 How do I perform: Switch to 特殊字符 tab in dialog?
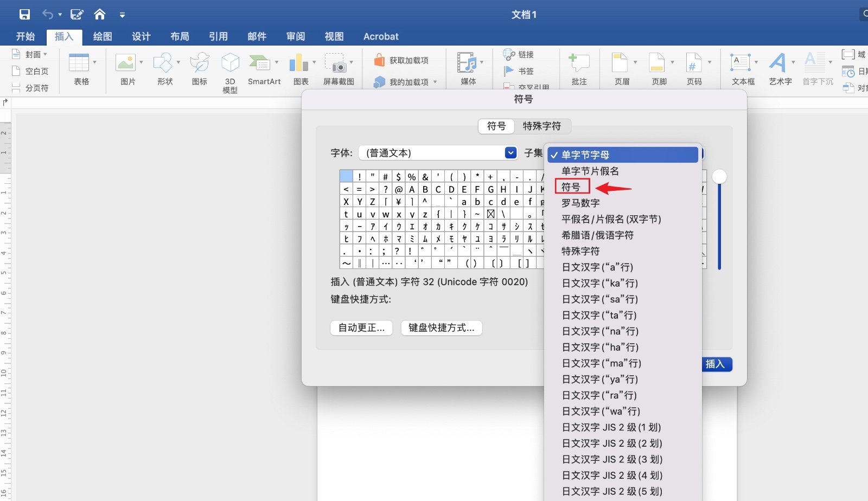[x=542, y=126]
